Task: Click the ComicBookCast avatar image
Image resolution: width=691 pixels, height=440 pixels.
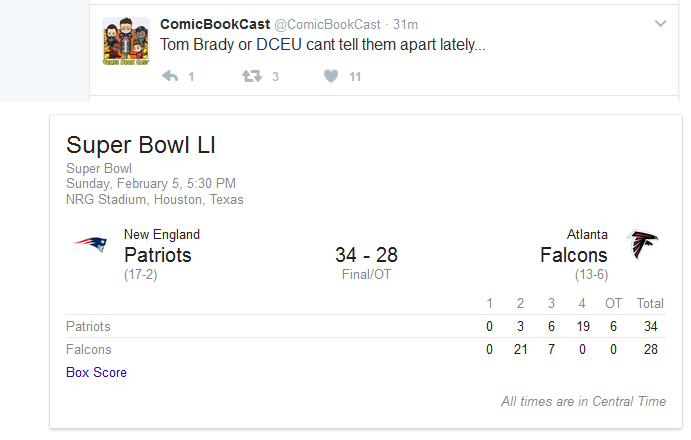Action: point(126,41)
